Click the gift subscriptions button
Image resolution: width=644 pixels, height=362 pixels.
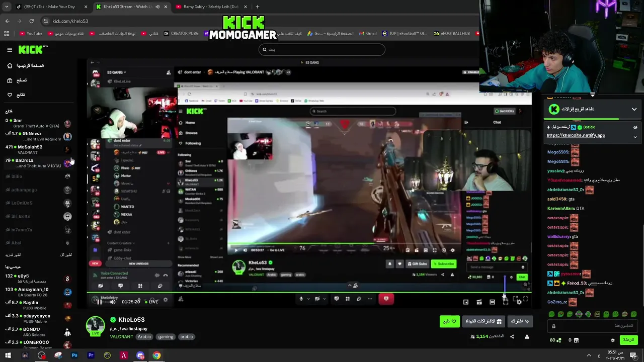coord(484,321)
